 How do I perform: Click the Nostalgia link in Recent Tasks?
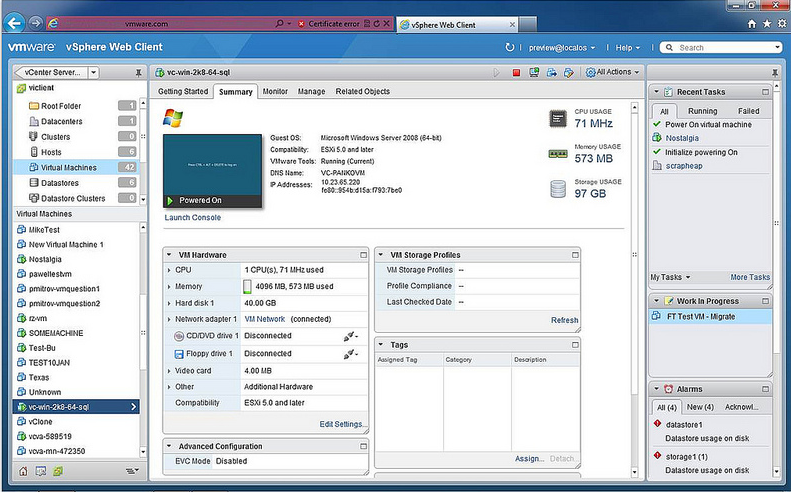point(682,138)
